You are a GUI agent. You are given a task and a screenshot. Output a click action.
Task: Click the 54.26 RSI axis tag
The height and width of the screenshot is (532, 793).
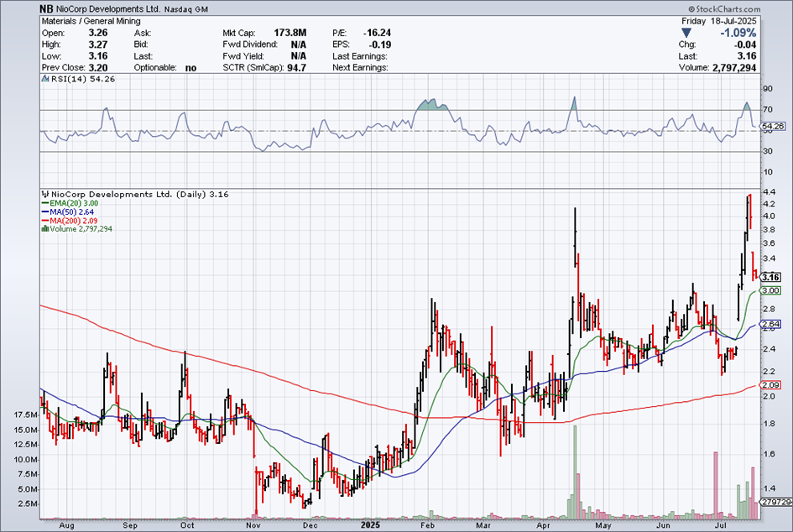[773, 126]
